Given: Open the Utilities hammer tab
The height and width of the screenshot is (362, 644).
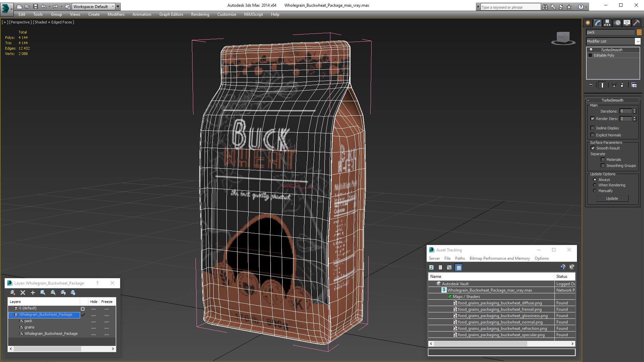Looking at the screenshot, I should [636, 23].
